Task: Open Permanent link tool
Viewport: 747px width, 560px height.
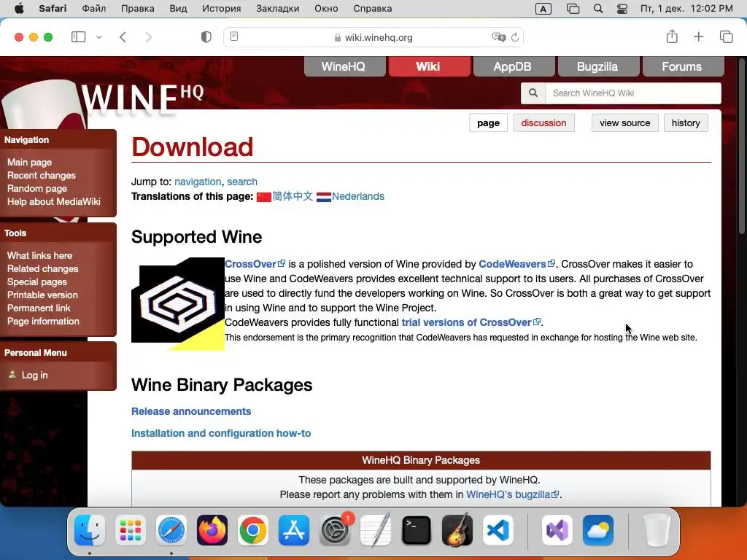Action: 39,308
